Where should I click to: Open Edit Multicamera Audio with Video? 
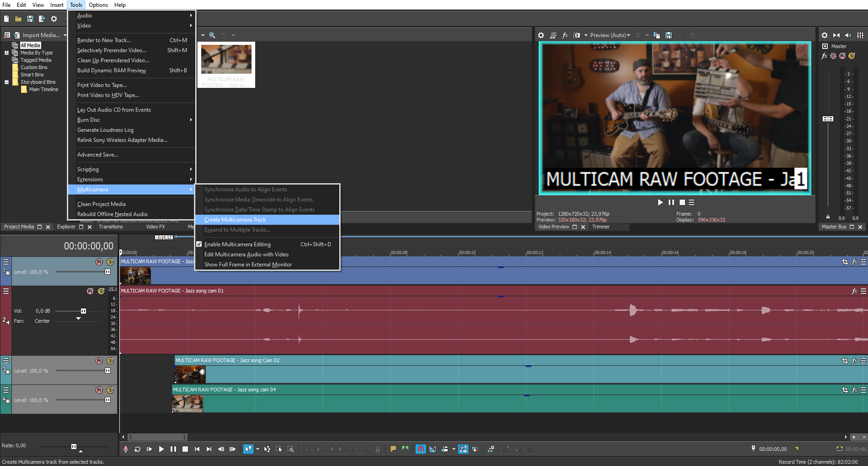tap(246, 255)
